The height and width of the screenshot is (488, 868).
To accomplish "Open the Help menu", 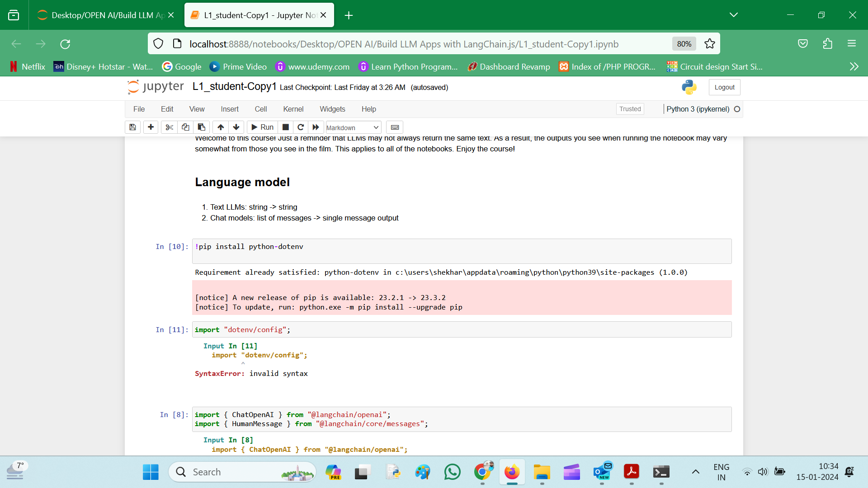I will coord(369,109).
